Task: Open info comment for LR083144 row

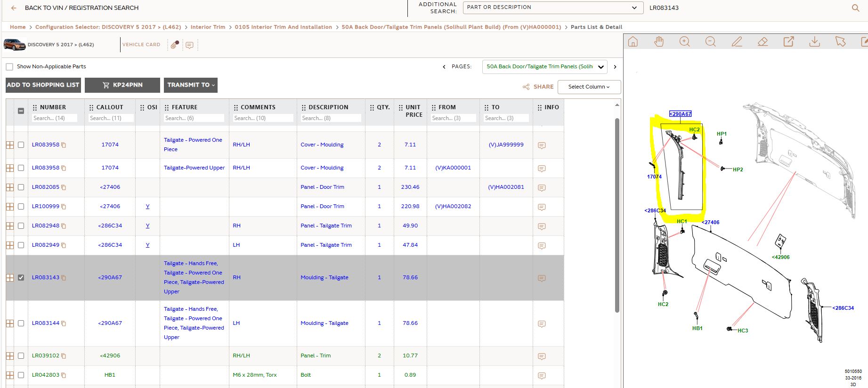Action: point(542,324)
